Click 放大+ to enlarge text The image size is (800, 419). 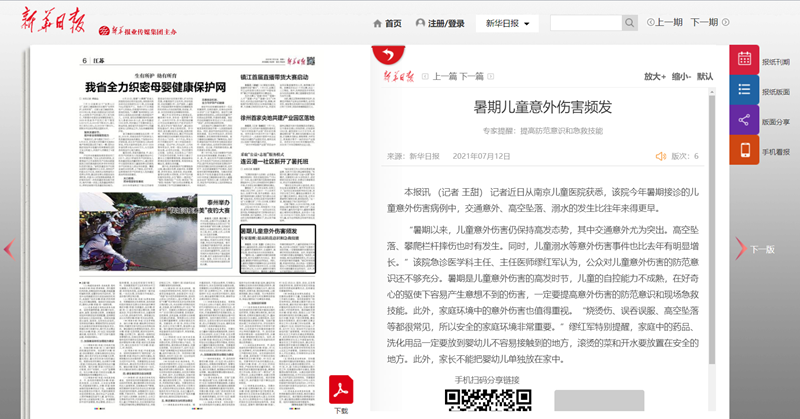655,77
